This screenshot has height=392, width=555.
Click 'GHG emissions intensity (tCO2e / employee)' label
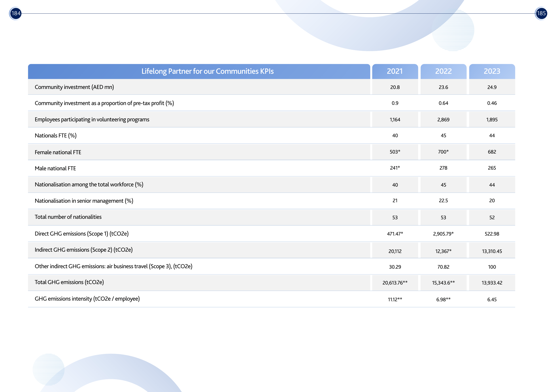(x=87, y=299)
